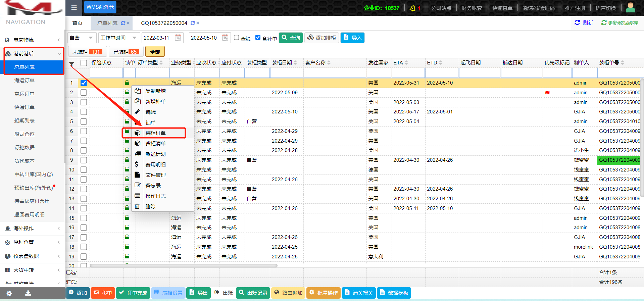This screenshot has width=644, height=301.
Task: Open the user avatar profile icon
Action: [x=630, y=8]
